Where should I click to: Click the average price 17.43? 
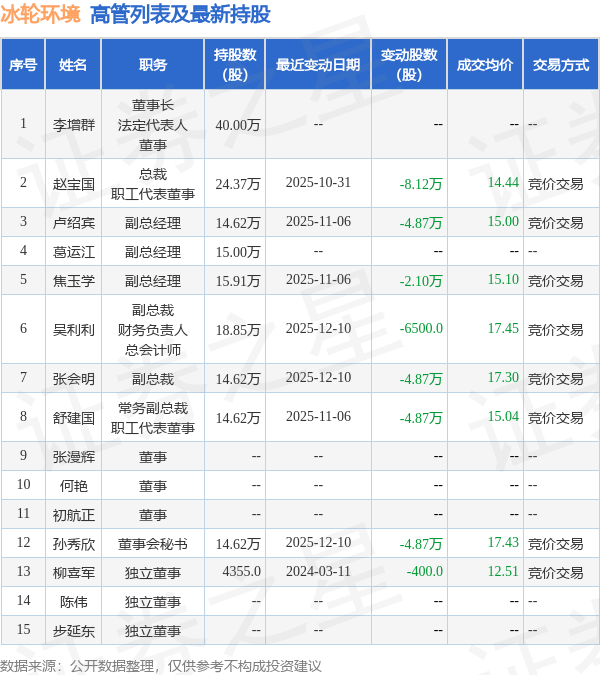click(x=503, y=542)
